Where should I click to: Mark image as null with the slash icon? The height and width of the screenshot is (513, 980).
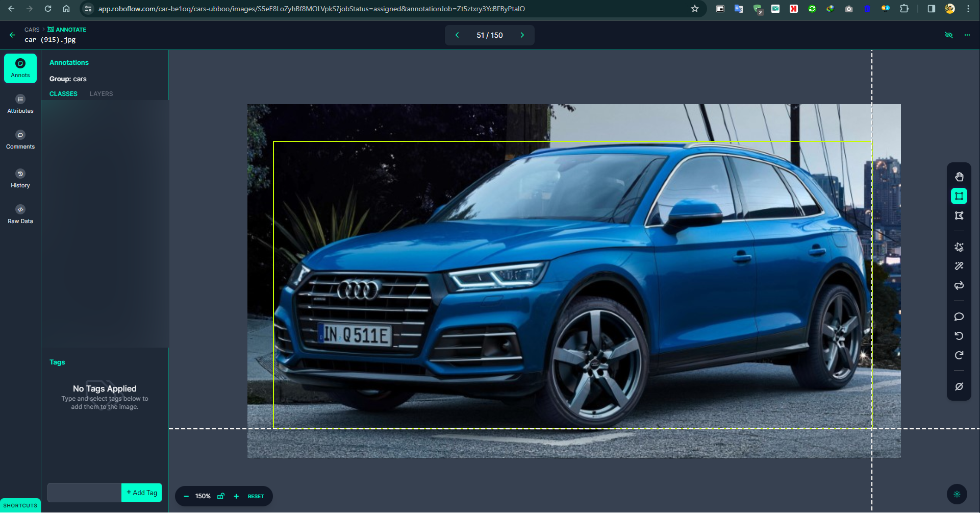(x=959, y=386)
